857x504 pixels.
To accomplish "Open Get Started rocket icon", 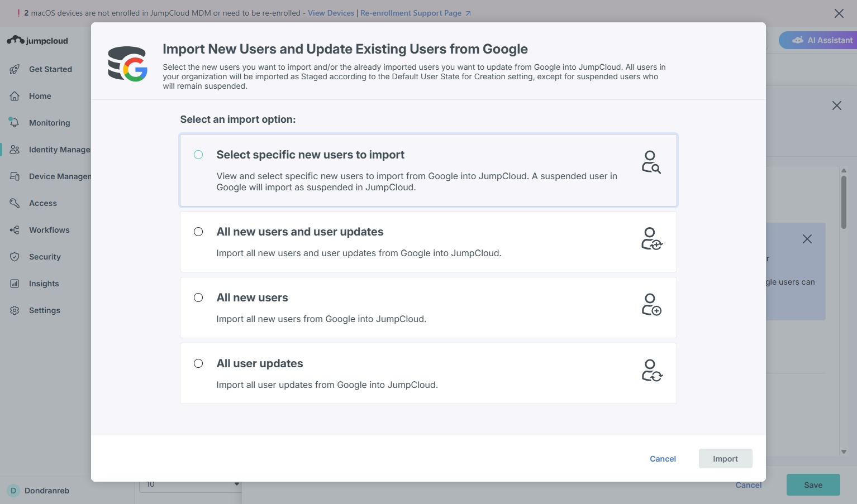I will click(15, 69).
